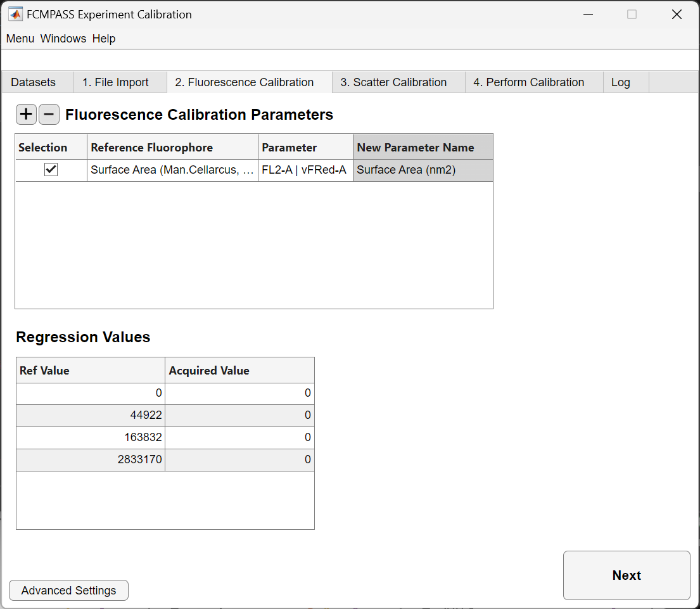The height and width of the screenshot is (609, 700).
Task: Show the Log tab
Action: 621,82
